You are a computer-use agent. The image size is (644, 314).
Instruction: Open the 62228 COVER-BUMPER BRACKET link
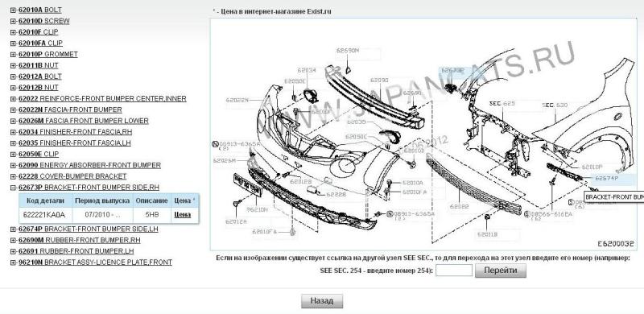click(x=72, y=176)
